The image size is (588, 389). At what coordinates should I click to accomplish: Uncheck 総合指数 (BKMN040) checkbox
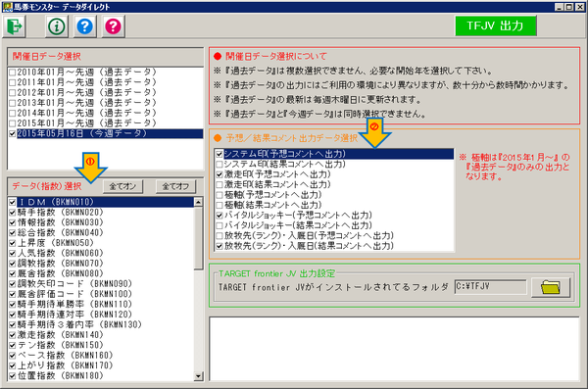pos(13,233)
